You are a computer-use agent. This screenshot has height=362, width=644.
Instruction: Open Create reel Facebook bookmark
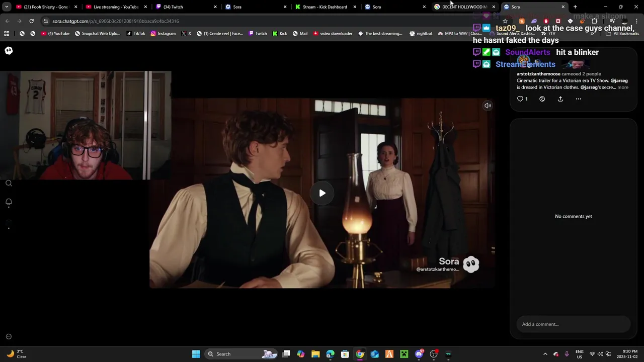click(220, 34)
